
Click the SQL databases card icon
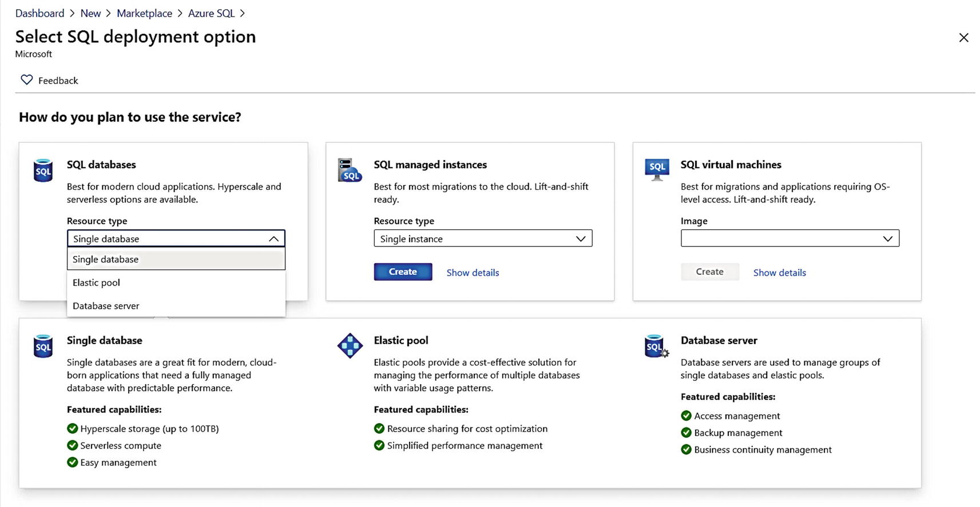43,170
